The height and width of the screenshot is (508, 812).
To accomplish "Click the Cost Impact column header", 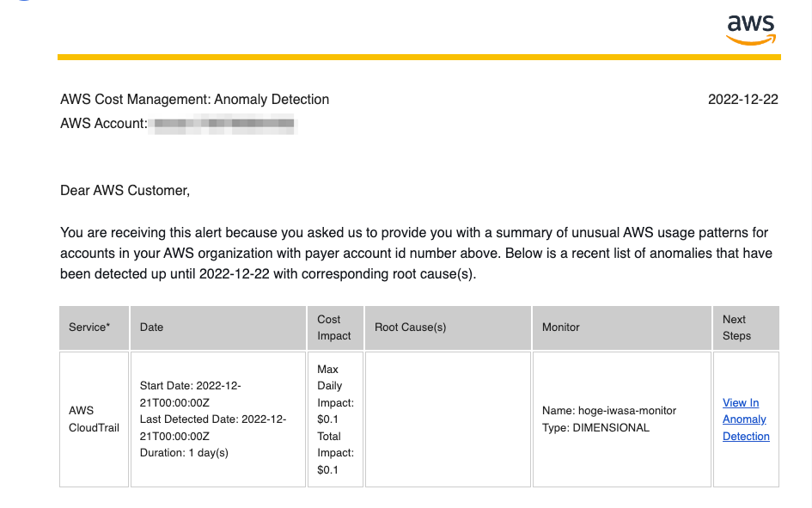I will 333,327.
